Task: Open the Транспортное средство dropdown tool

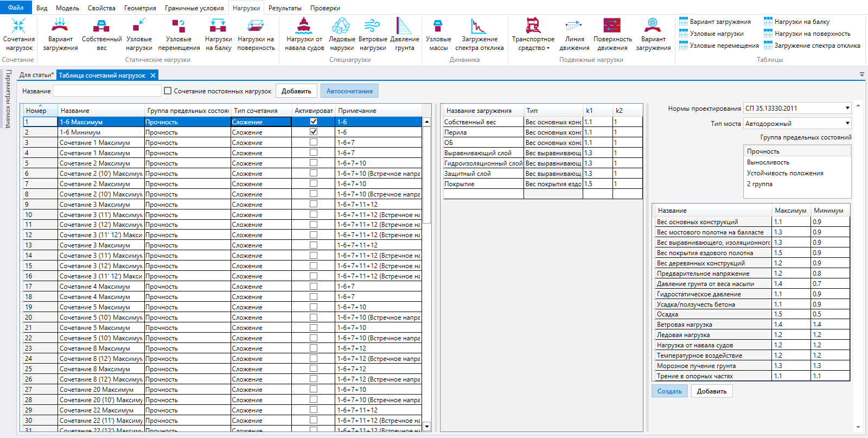Action: click(533, 34)
